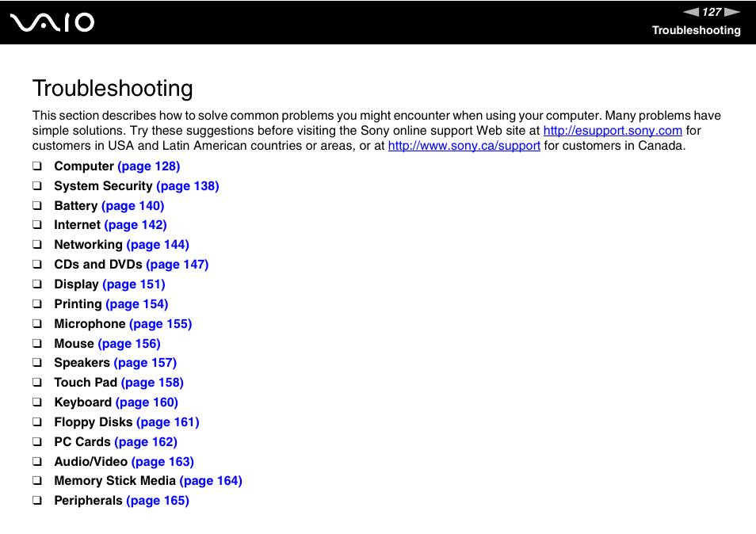Click the bold word Peripherals
Screen dimensions: 756x534
88,501
